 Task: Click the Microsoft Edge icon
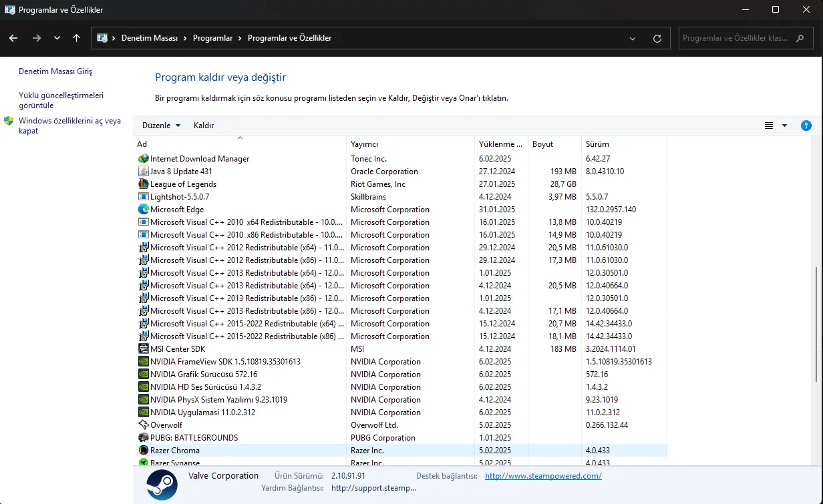point(143,210)
